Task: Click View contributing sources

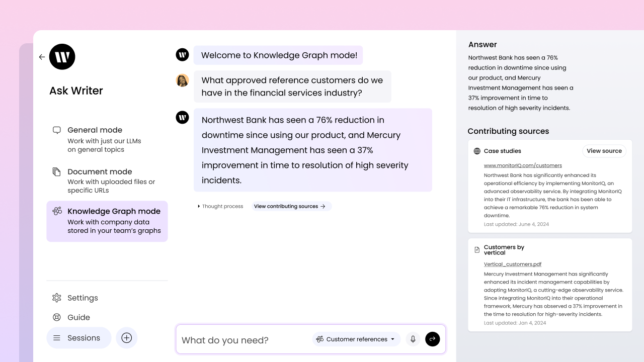Action: [x=290, y=206]
